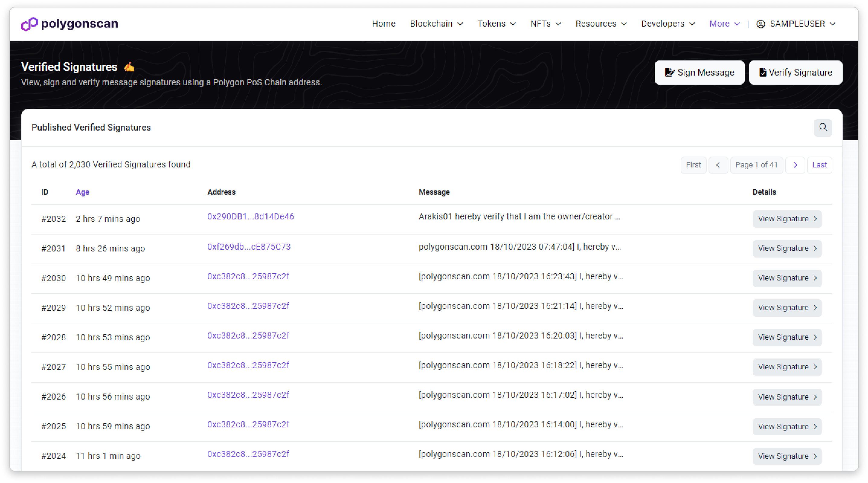This screenshot has width=868, height=483.
Task: Select message with timestamp 16:23:43
Action: pyautogui.click(x=521, y=276)
